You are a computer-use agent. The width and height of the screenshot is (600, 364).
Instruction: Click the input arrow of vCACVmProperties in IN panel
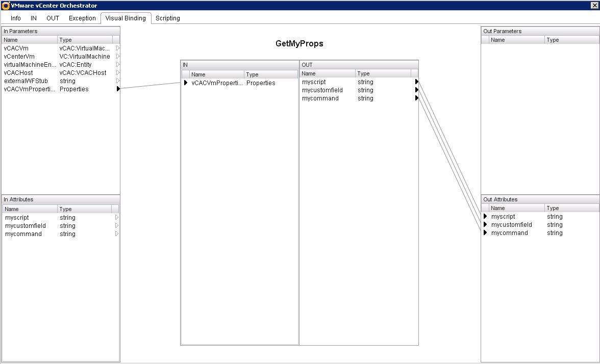pos(186,83)
